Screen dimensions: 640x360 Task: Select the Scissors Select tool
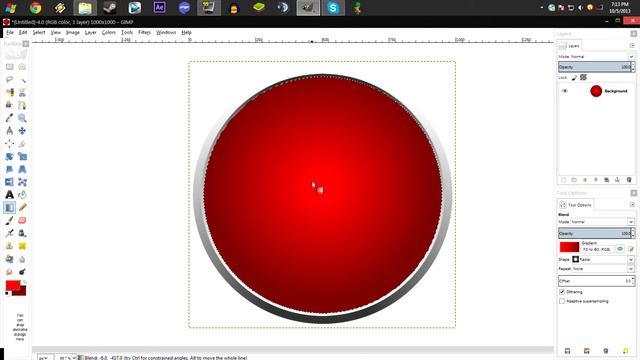22,92
